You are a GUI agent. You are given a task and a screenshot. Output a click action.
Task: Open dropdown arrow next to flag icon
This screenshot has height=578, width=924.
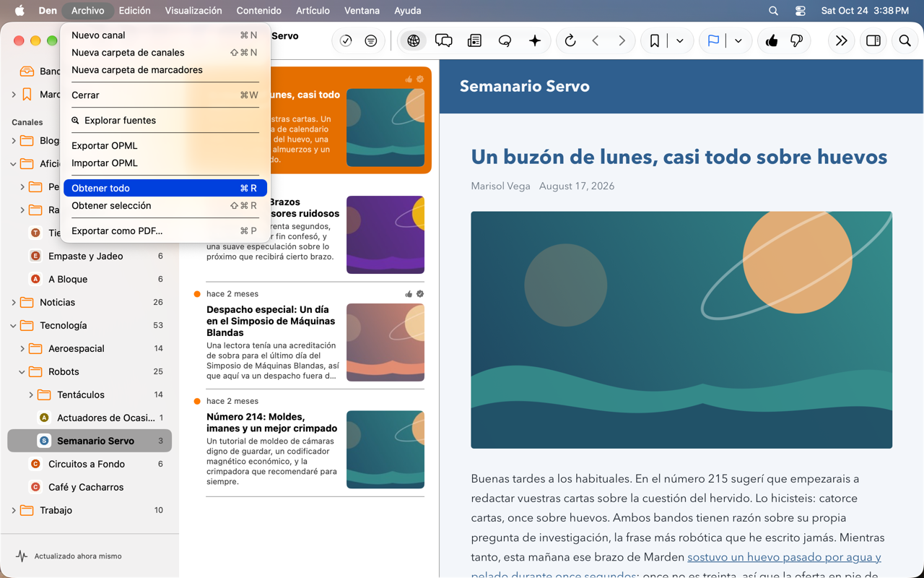tap(738, 41)
